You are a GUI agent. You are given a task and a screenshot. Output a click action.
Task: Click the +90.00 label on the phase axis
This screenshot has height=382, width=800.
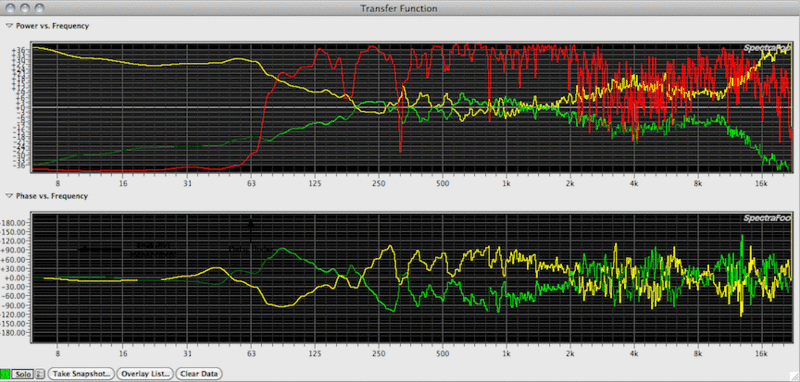[14, 250]
